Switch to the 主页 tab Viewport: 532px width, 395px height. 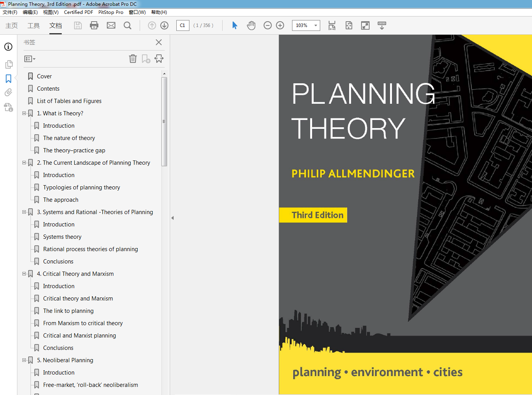12,25
